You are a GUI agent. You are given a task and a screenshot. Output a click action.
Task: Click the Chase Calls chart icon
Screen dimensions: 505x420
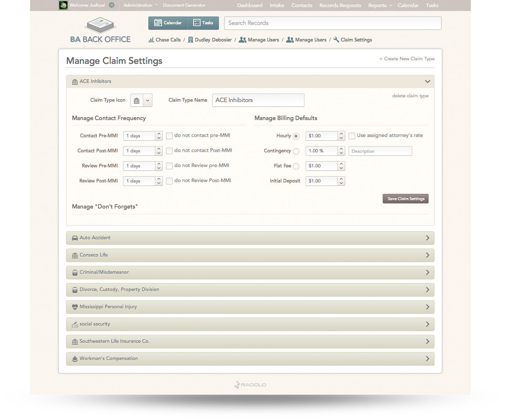click(x=151, y=40)
